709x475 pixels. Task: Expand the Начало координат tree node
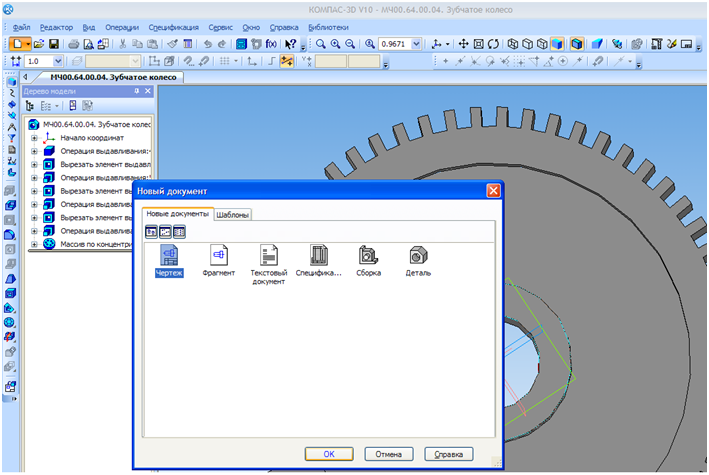tap(34, 138)
